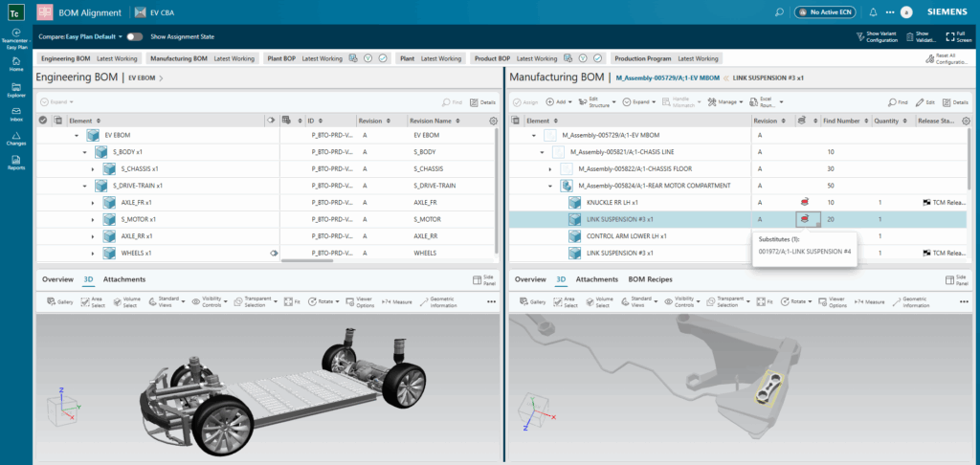Click select-all checkmark in Engineering BOM header
The height and width of the screenshot is (465, 980).
43,122
